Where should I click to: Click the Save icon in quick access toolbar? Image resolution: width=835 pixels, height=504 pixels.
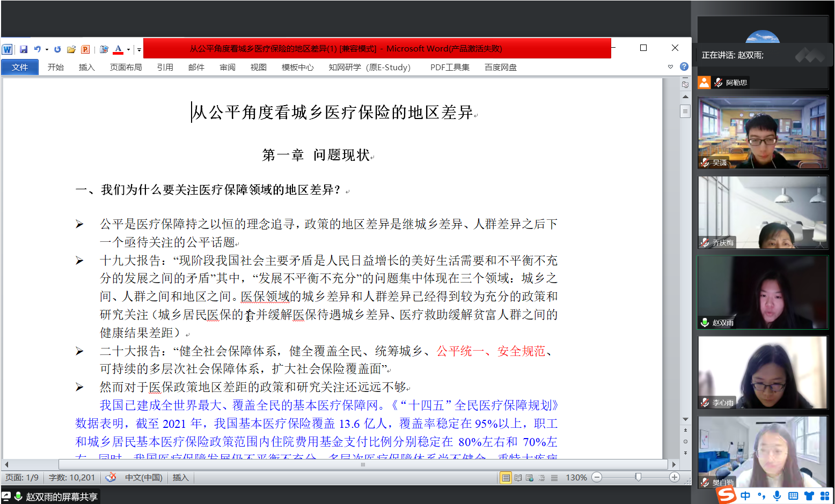coord(24,49)
